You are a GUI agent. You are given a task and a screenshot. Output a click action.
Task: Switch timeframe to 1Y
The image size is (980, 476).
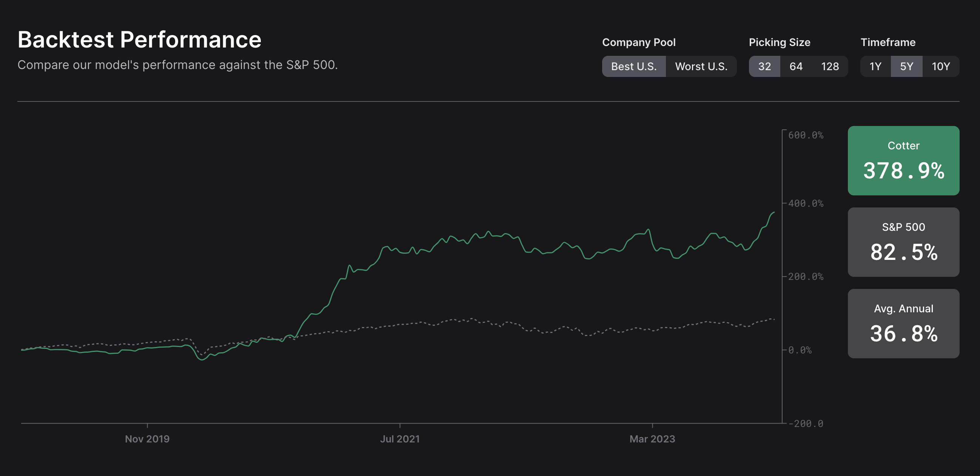pyautogui.click(x=875, y=66)
